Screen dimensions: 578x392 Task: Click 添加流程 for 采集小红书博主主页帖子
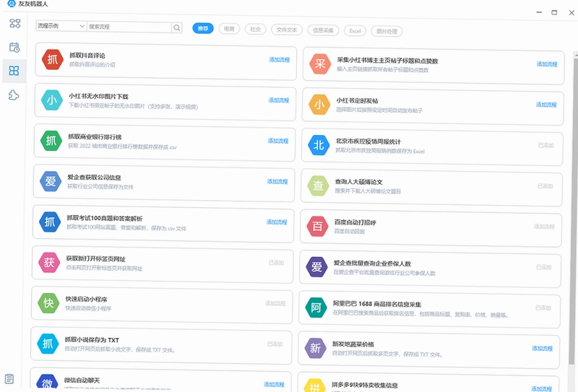[x=547, y=64]
